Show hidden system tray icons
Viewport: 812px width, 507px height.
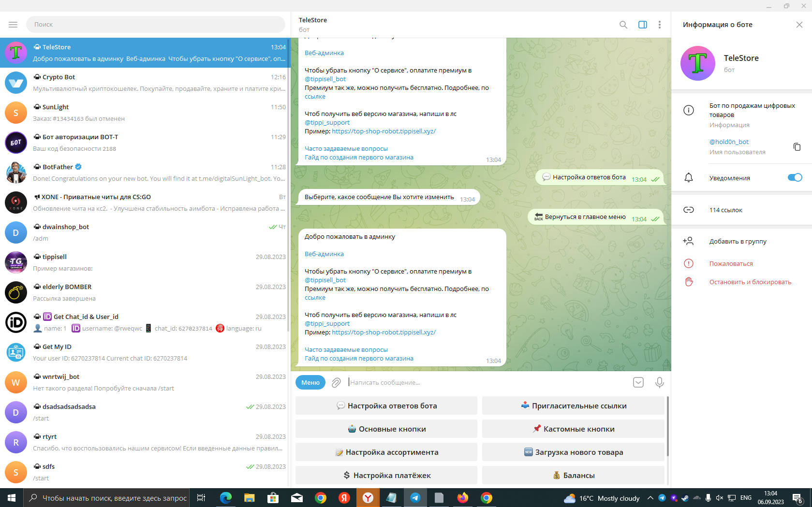[650, 498]
